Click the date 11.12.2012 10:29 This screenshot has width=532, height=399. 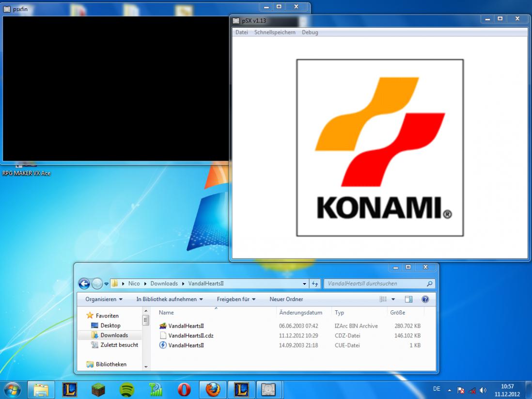pyautogui.click(x=298, y=335)
